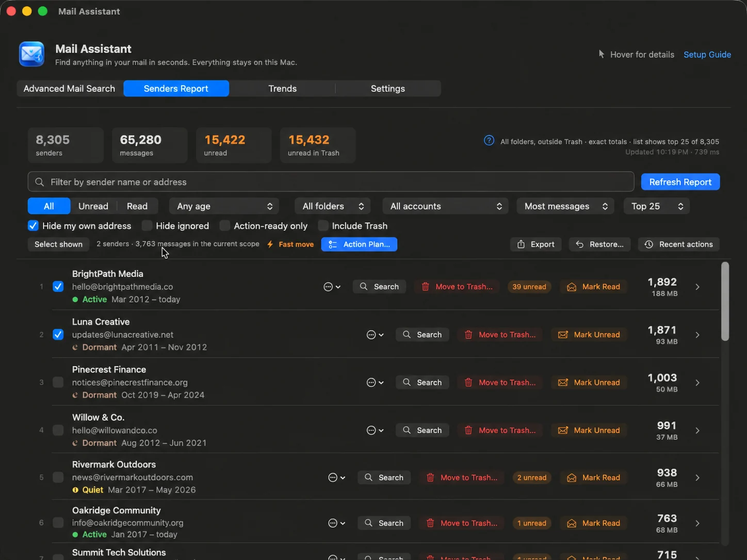Screen dimensions: 747x560
Task: Open the ellipsis actions menu for BrightPath Media
Action: [332, 287]
